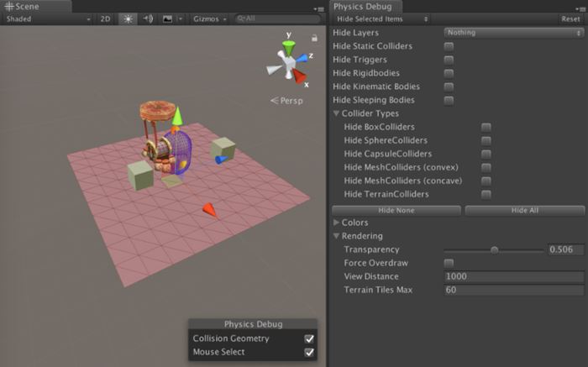
Task: Click the red X axis gizmo cone
Action: point(299,76)
